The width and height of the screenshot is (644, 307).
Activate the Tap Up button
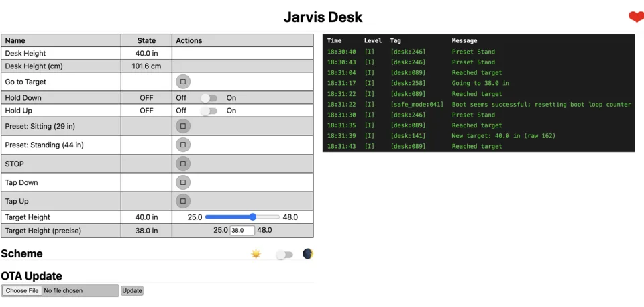pyautogui.click(x=183, y=201)
